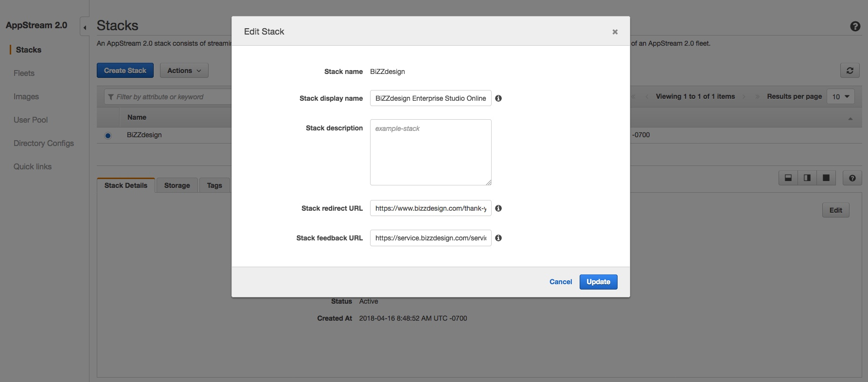
Task: Switch to side split panel layout
Action: tap(807, 178)
